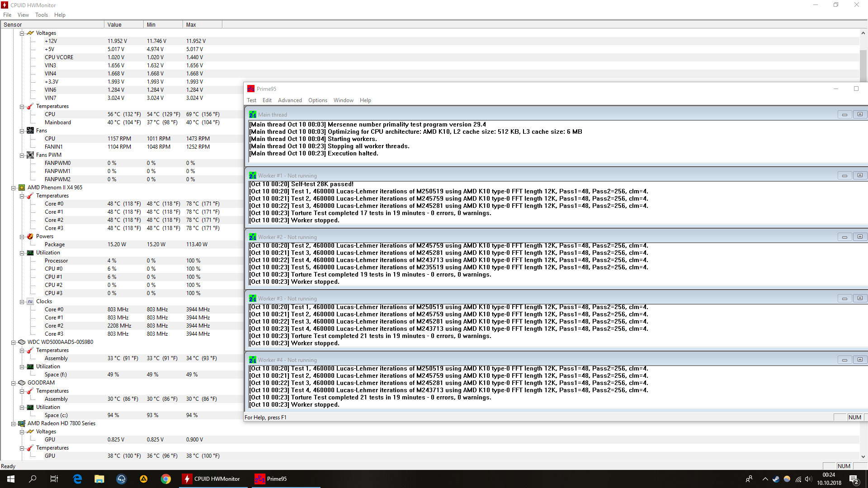Open HWMonitor Tools menu
Image resolution: width=868 pixels, height=488 pixels.
click(x=42, y=15)
